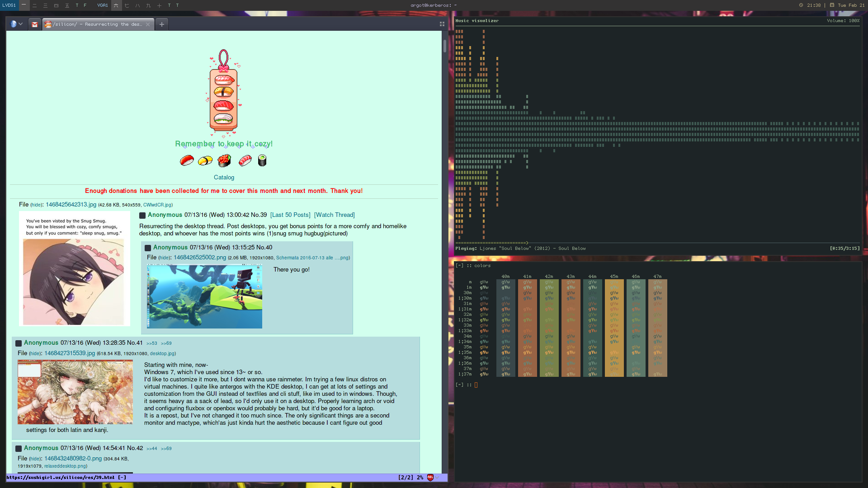Open the list-all-tabs grid button

442,24
